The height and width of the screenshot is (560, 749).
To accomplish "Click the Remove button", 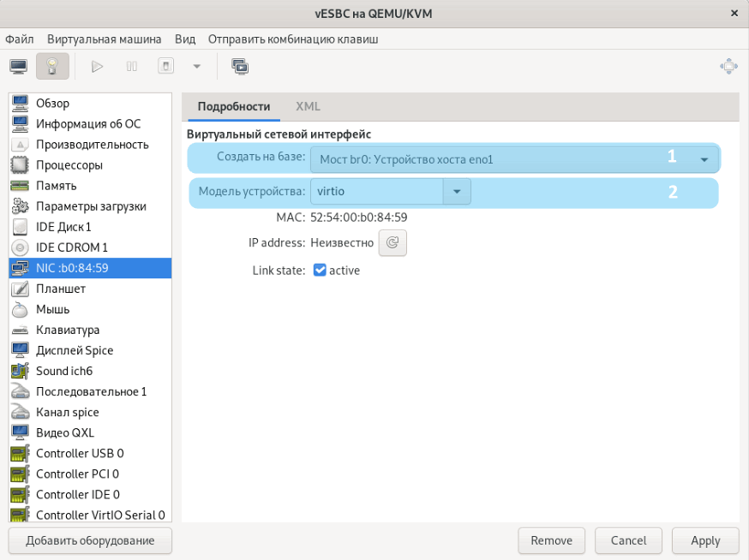I will (x=551, y=540).
